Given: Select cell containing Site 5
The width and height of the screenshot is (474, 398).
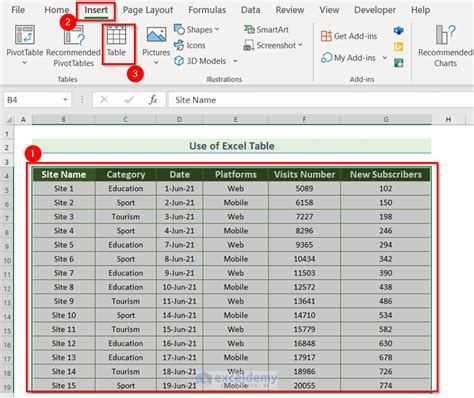Looking at the screenshot, I should coord(64,245).
